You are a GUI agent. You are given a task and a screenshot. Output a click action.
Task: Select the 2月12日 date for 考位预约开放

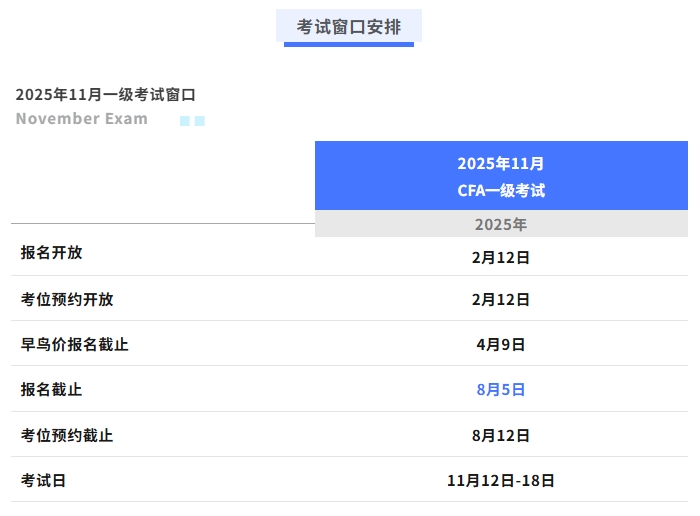pos(501,299)
